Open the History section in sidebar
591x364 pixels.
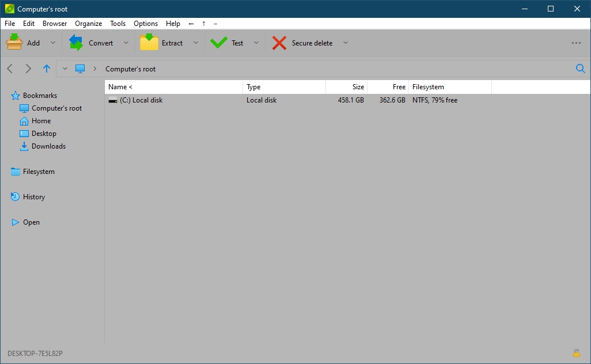point(34,196)
